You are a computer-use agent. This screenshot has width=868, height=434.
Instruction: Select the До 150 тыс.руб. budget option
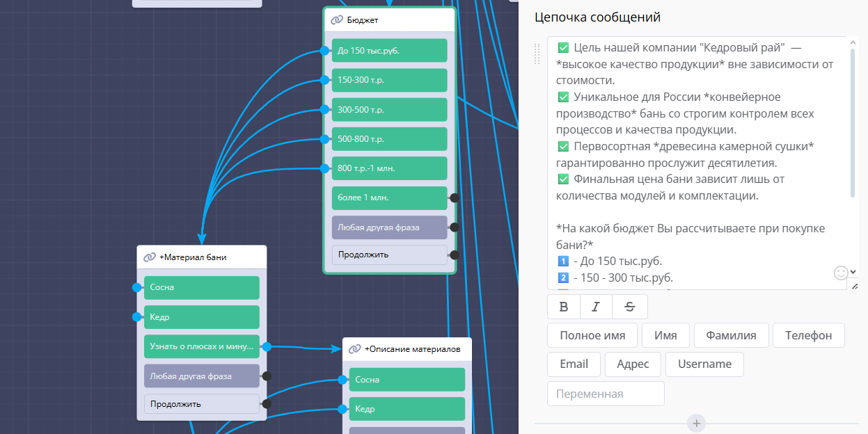tap(389, 51)
